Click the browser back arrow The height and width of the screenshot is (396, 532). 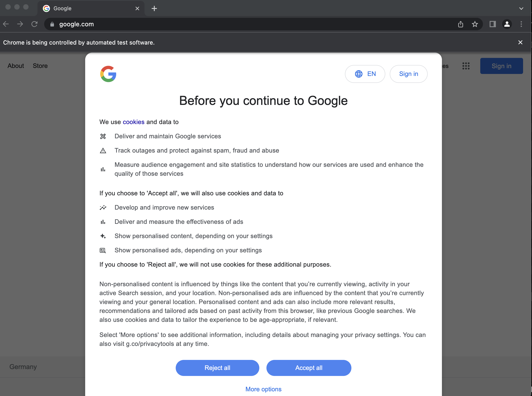click(6, 24)
